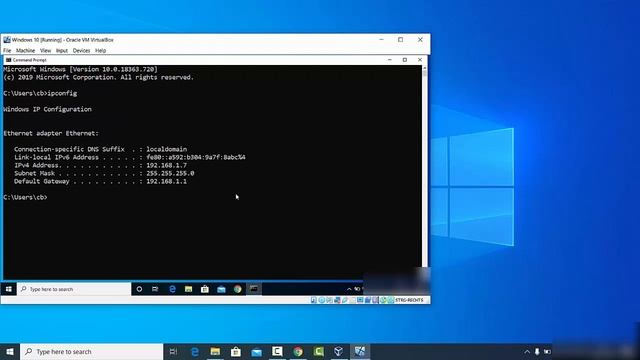Open the VirtualBox View menu

[45, 51]
